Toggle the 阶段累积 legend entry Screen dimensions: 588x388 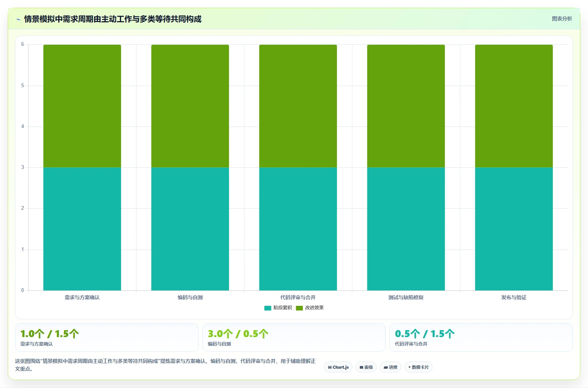[278, 308]
